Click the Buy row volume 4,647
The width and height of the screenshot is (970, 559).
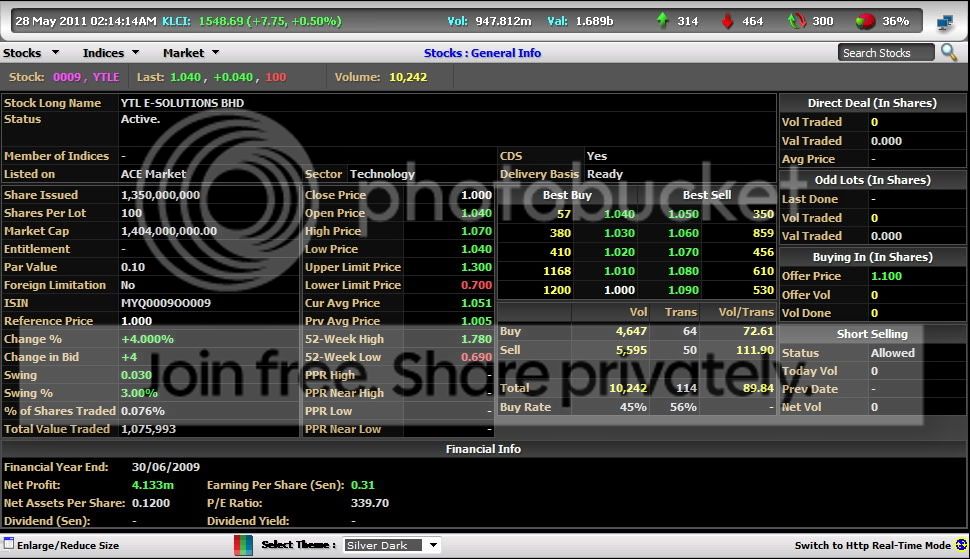coord(631,331)
